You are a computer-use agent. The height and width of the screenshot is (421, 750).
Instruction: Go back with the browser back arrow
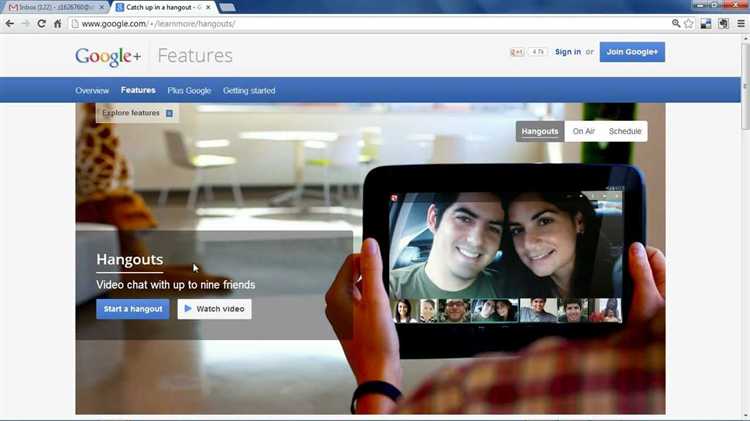tap(10, 23)
